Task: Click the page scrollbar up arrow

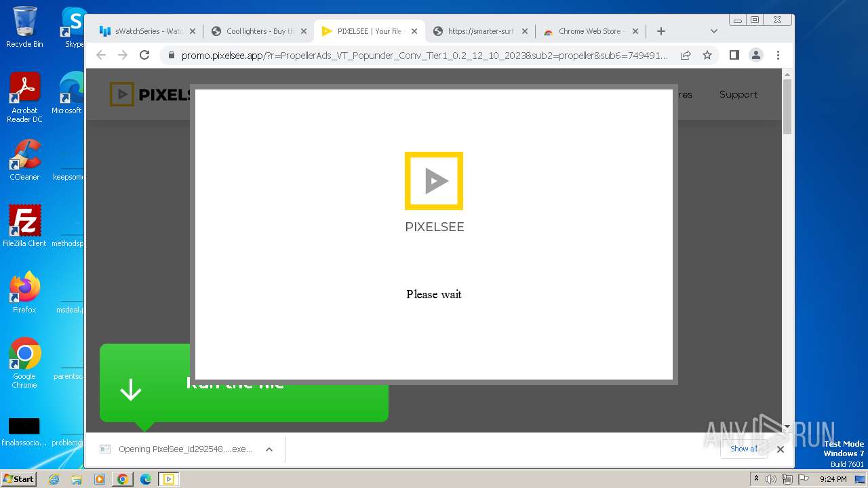Action: [x=787, y=73]
